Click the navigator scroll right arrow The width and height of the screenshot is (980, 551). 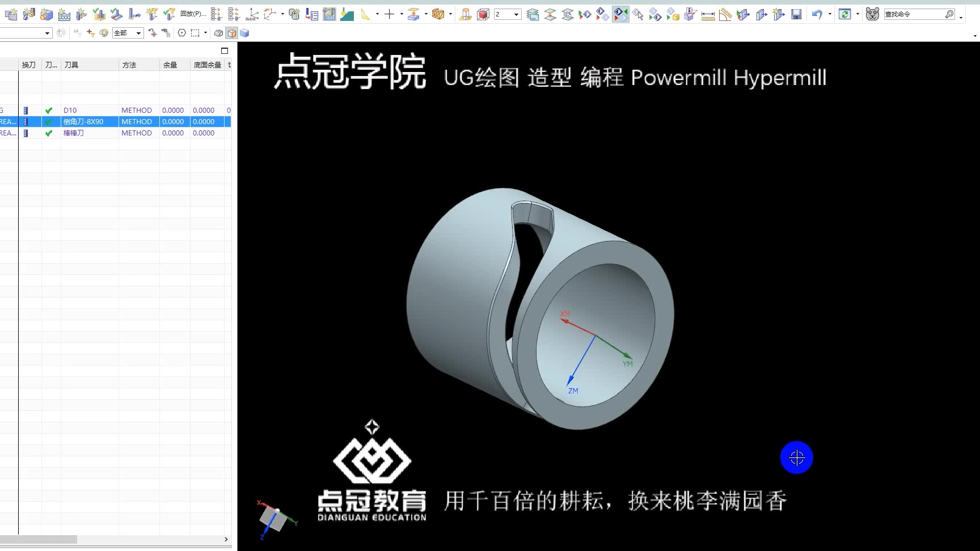point(226,540)
